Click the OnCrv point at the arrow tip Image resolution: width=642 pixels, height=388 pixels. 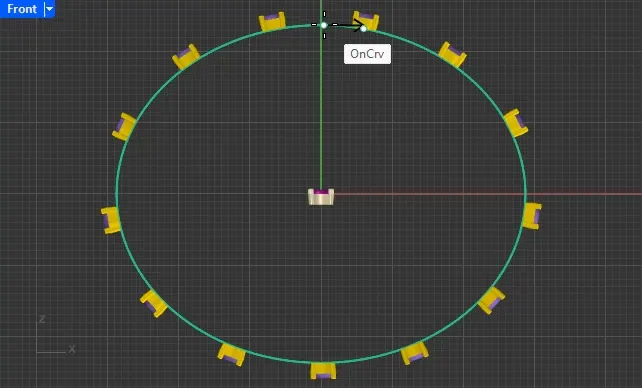(x=364, y=28)
